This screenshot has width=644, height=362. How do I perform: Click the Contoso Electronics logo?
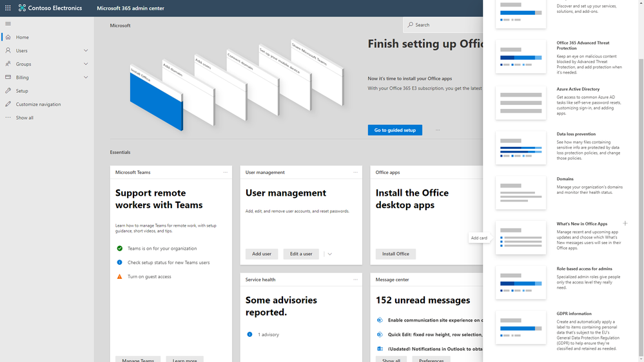(22, 8)
